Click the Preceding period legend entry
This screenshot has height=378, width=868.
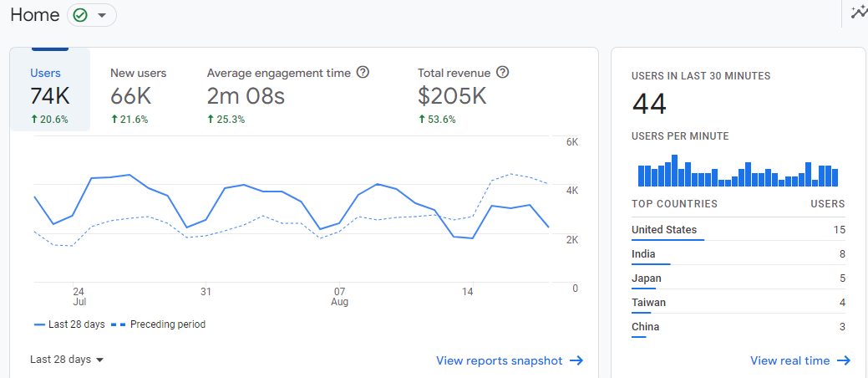159,324
